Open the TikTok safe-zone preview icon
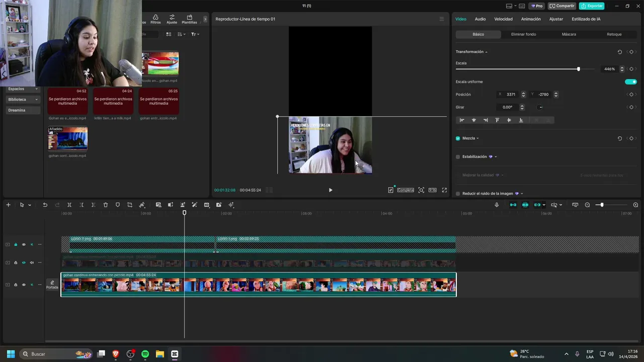This screenshot has height=362, width=644. coord(390,190)
